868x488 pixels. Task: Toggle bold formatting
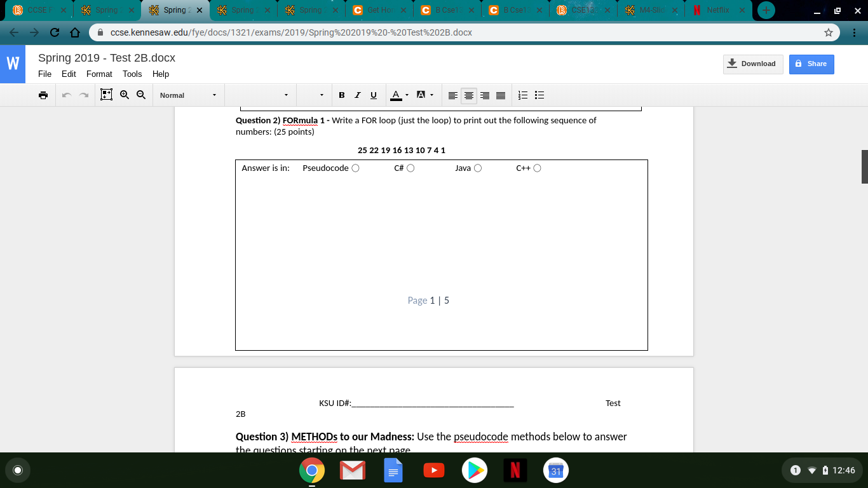coord(342,95)
